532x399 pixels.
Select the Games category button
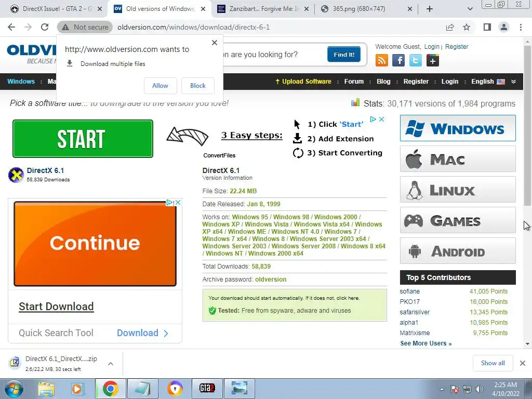point(458,220)
